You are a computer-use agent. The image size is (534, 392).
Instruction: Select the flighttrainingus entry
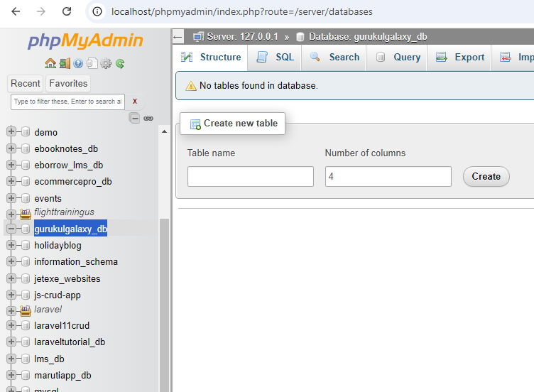pyautogui.click(x=64, y=212)
